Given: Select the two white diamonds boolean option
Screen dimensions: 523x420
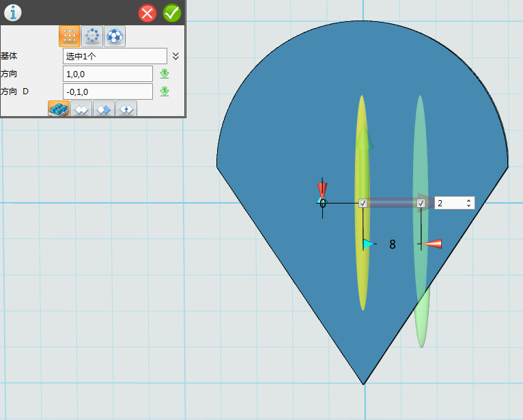Looking at the screenshot, I should click(81, 109).
